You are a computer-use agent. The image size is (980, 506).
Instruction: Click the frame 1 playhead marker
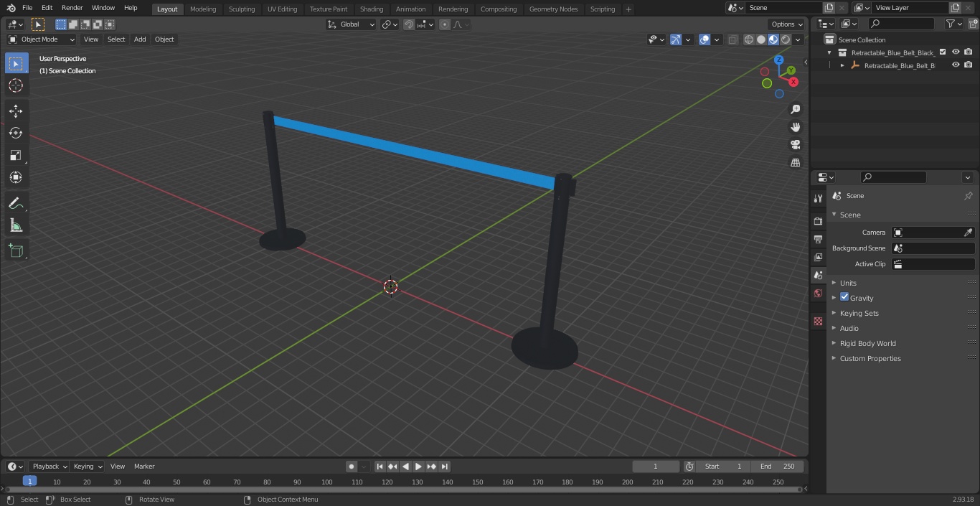tap(29, 482)
